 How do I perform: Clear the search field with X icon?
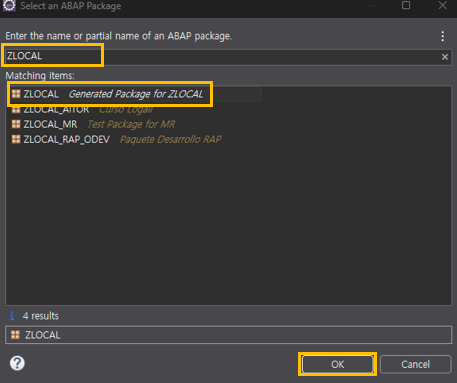445,57
